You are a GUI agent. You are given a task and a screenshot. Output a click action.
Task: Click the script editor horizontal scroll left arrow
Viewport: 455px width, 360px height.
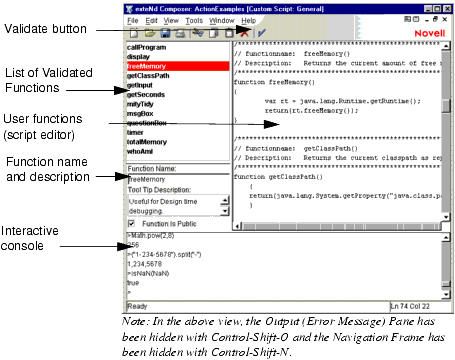(237, 227)
